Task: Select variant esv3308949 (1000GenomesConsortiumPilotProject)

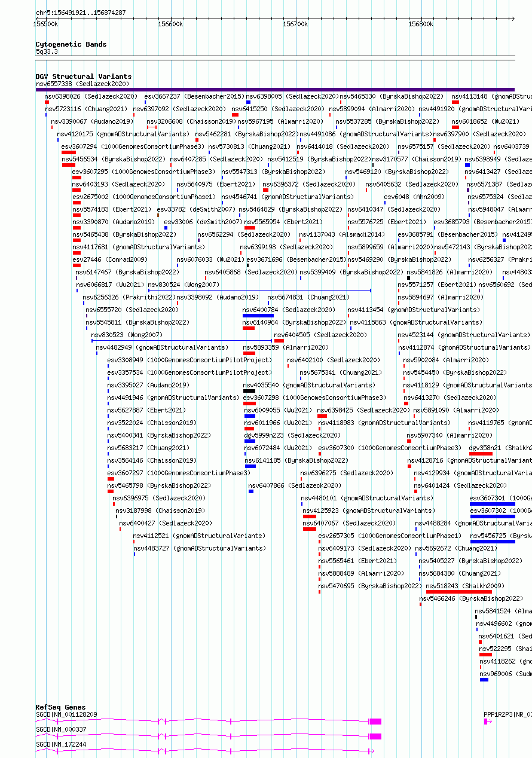Action: tap(189, 360)
